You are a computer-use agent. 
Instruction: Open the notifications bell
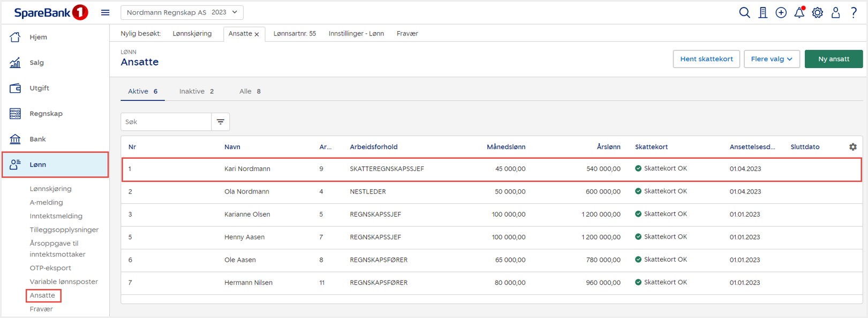coord(799,12)
